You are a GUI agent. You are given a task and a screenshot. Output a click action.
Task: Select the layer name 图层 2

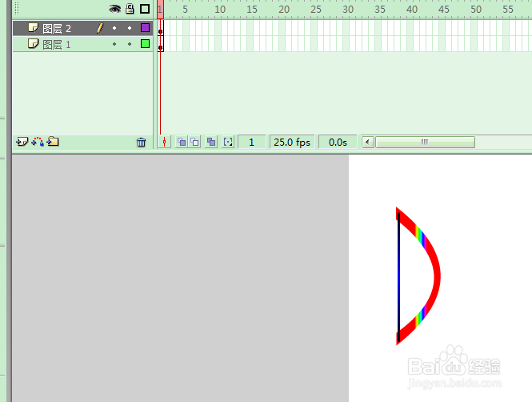(x=57, y=29)
